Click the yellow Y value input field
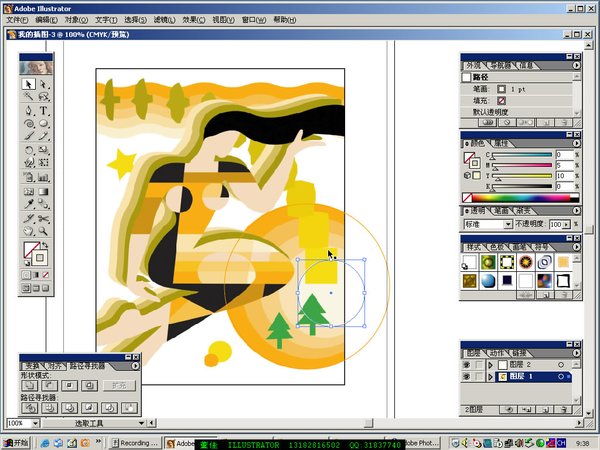This screenshot has height=450, width=600. 563,176
